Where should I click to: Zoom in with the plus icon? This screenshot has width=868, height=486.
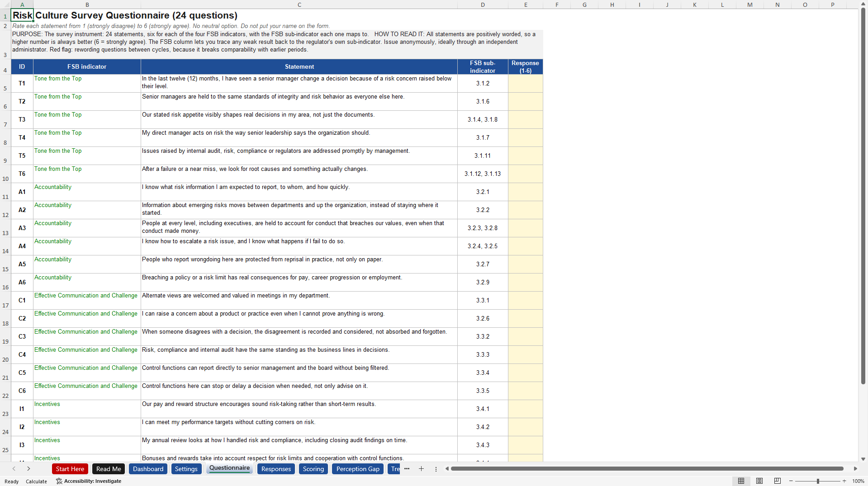(x=844, y=481)
